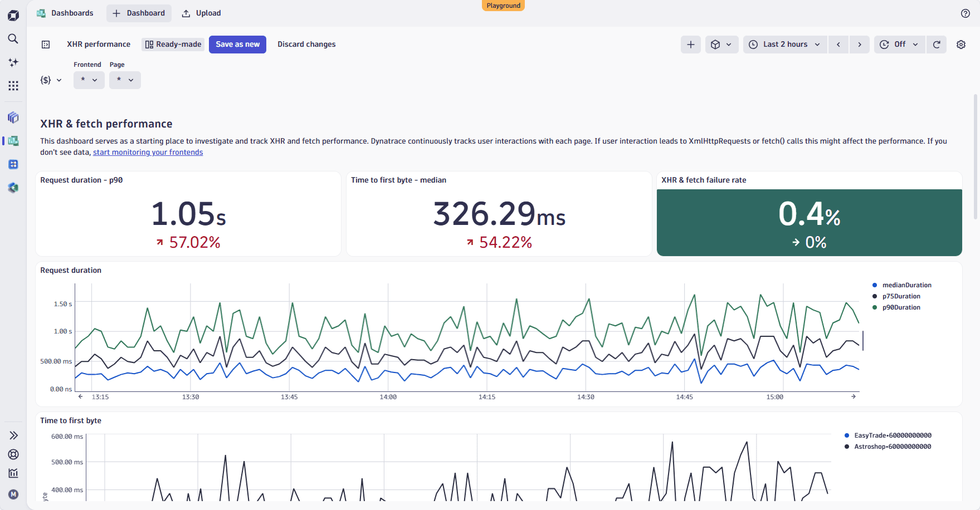Click the help question mark icon

(966, 13)
